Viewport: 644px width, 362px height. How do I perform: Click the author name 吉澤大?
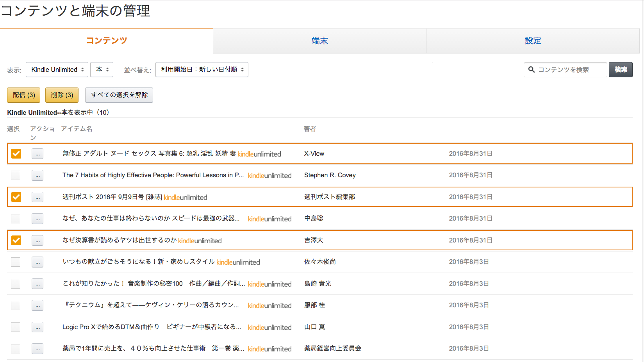pos(314,240)
